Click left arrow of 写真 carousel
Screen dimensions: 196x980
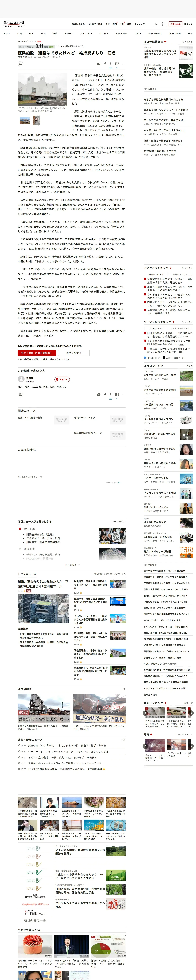[145, 746]
